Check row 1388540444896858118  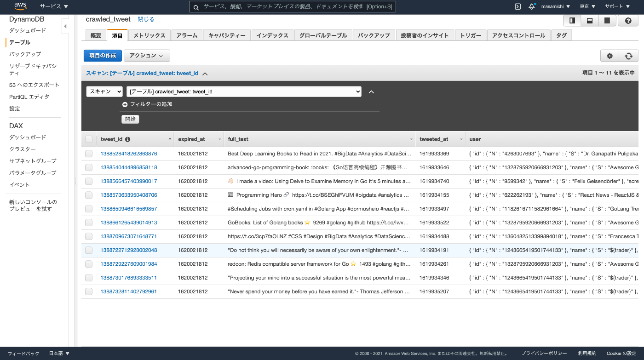click(89, 167)
